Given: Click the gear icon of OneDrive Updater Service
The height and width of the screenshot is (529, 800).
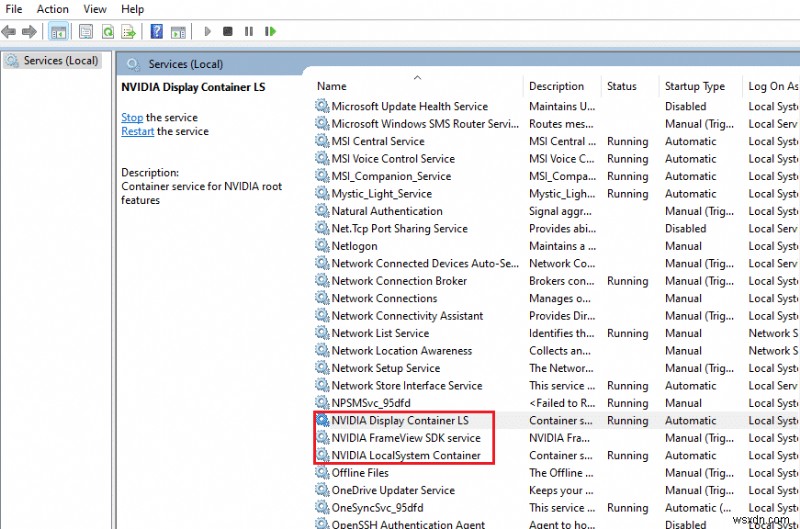Looking at the screenshot, I should point(322,490).
